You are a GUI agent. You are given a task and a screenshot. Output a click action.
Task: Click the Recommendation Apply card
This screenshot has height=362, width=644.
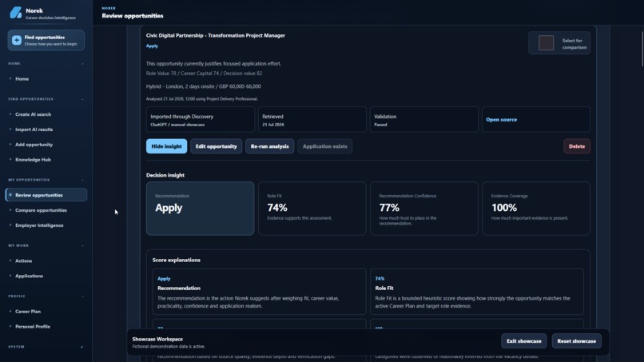tap(200, 209)
